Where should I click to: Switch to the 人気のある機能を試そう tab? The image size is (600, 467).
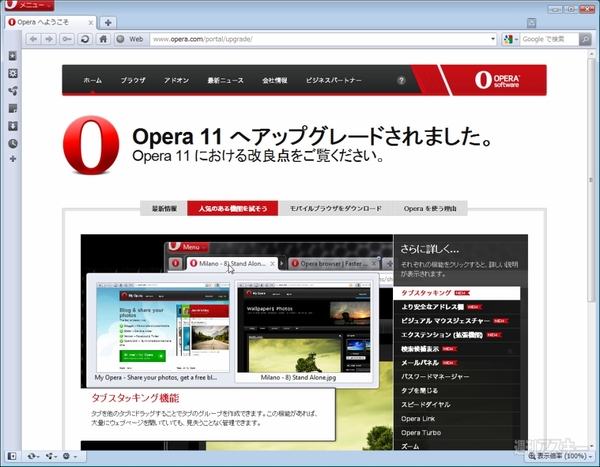click(233, 209)
